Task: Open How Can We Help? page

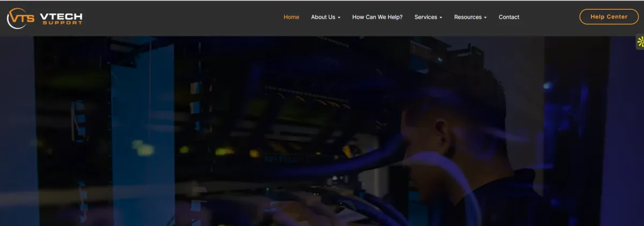Action: 377,17
